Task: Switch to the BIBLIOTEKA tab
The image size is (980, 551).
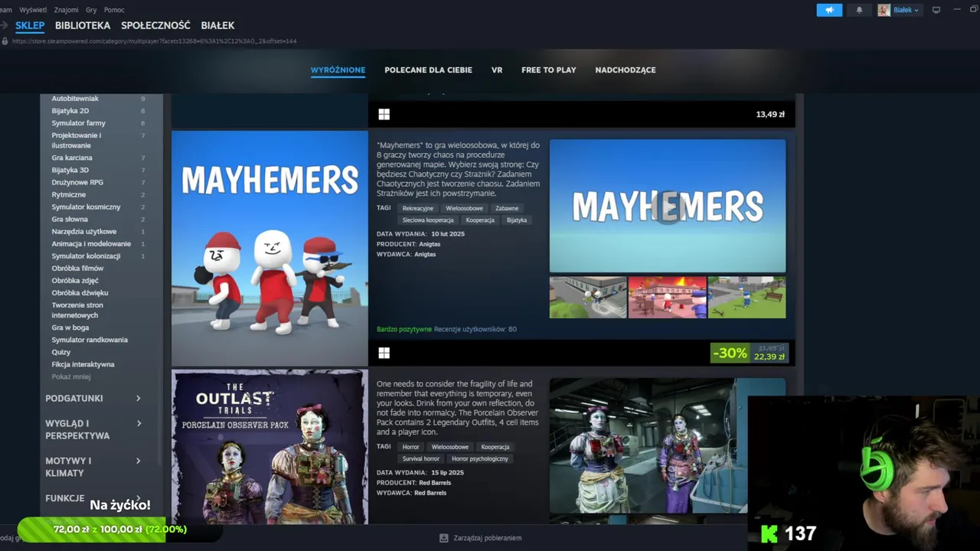Action: (x=83, y=25)
